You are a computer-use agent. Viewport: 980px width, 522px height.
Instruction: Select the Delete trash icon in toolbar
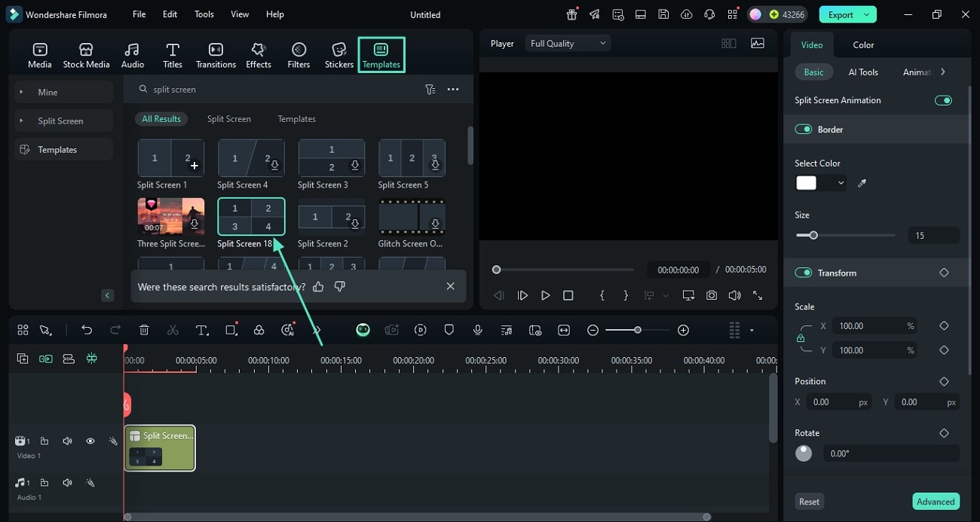[144, 330]
